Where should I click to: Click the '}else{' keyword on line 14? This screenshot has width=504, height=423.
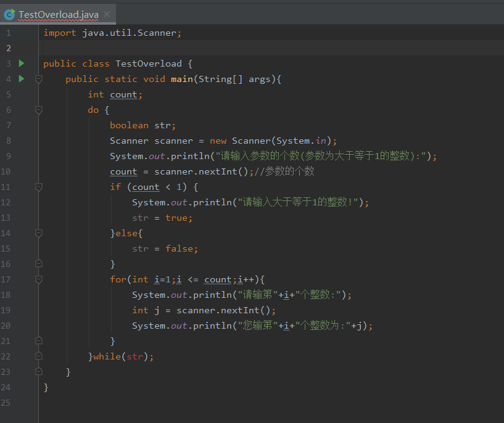(126, 233)
